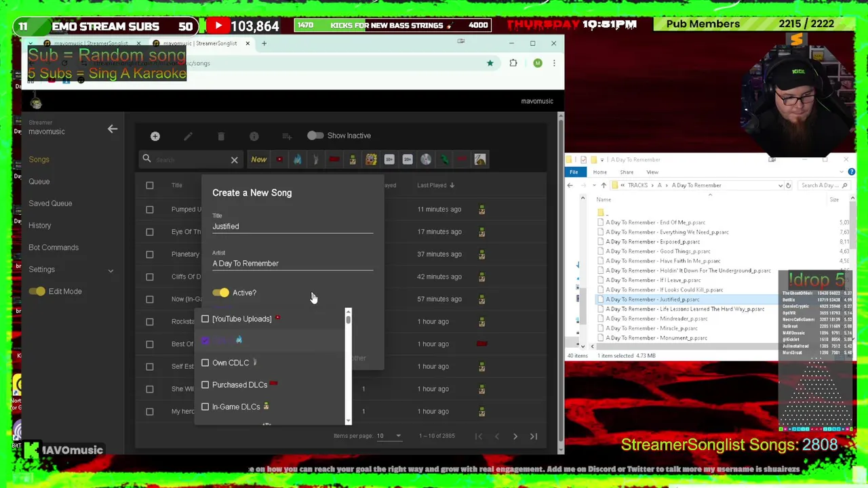This screenshot has width=868, height=488.
Task: Open History in sidebar
Action: click(x=39, y=226)
